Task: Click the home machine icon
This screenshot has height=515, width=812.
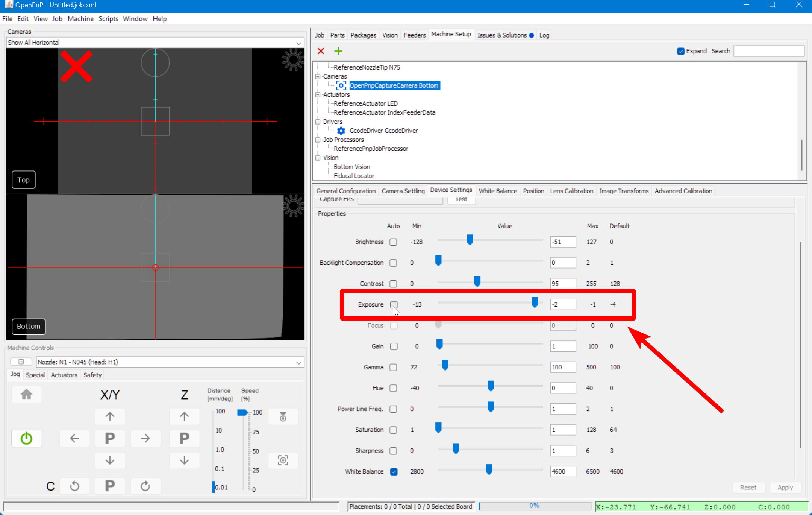Action: pyautogui.click(x=26, y=395)
